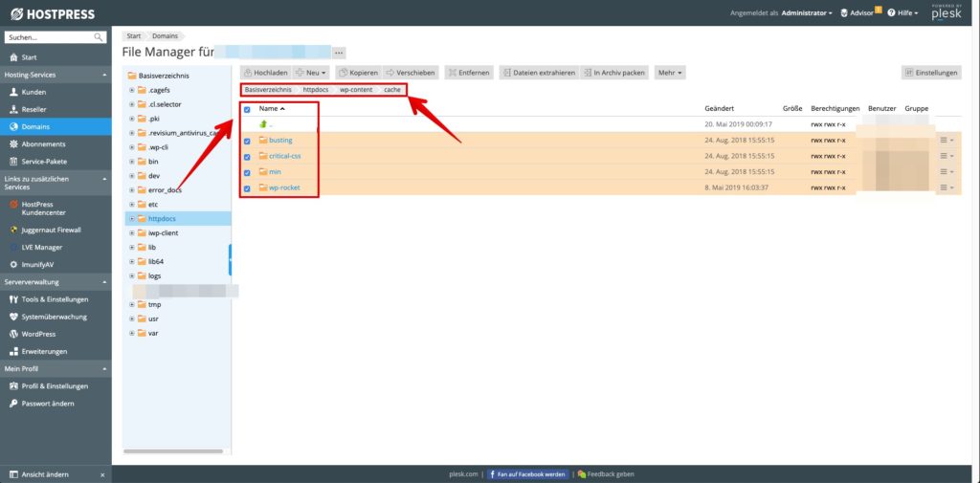Click the Juggernaut Firewall icon
Screen dimensions: 980x483
pos(13,230)
